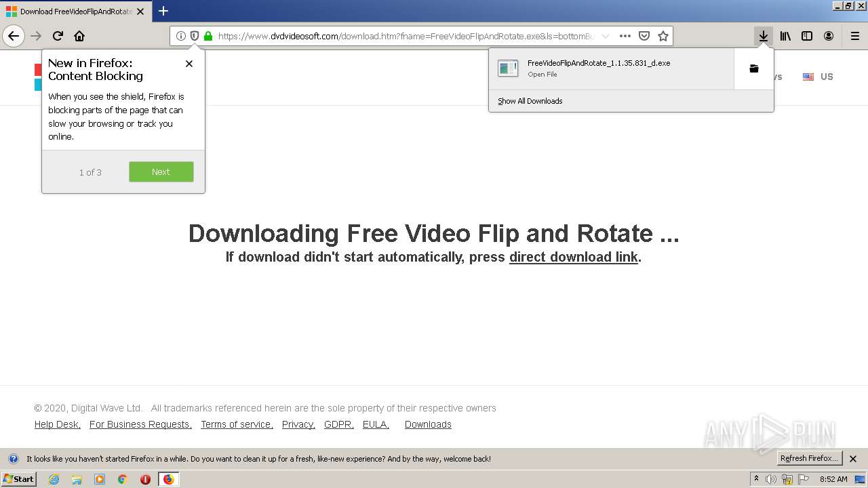Launch Internet Explorer from taskbar
This screenshot has width=868, height=488.
54,479
